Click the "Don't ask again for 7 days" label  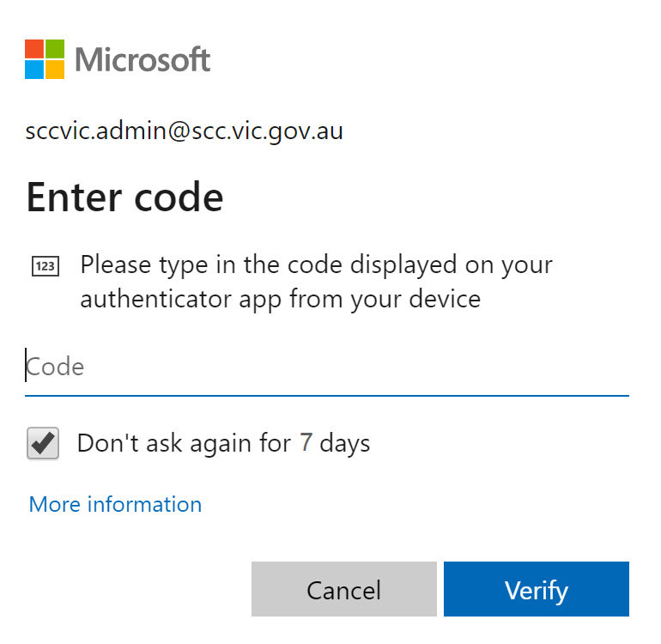click(x=223, y=443)
